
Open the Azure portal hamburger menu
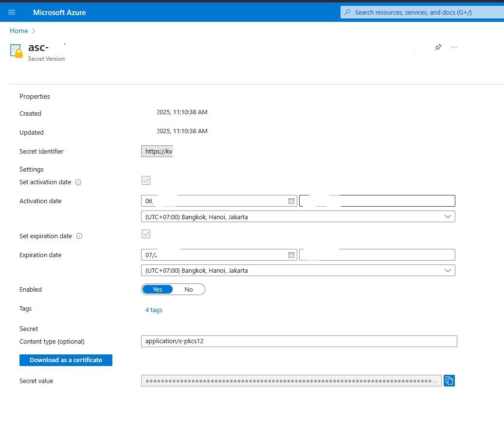(12, 12)
